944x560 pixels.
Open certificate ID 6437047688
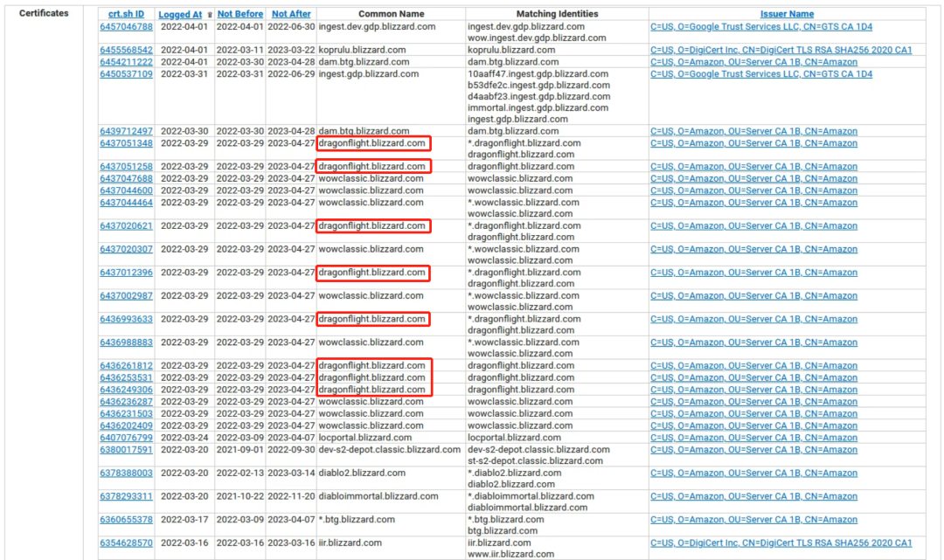[127, 178]
